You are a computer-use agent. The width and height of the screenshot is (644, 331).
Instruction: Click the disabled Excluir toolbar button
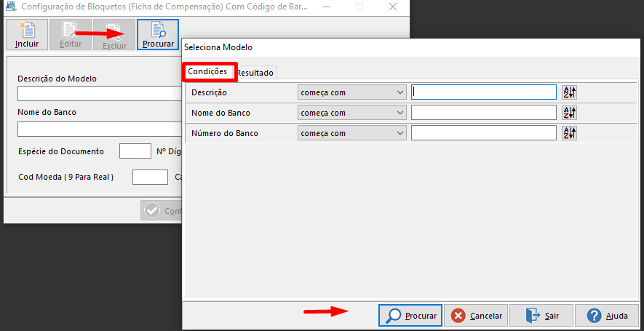coord(114,35)
